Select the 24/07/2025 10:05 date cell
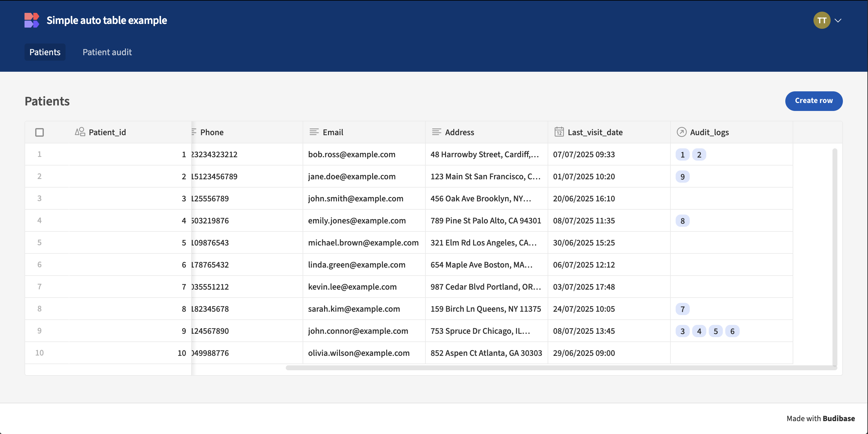This screenshot has height=434, width=868. [x=609, y=309]
